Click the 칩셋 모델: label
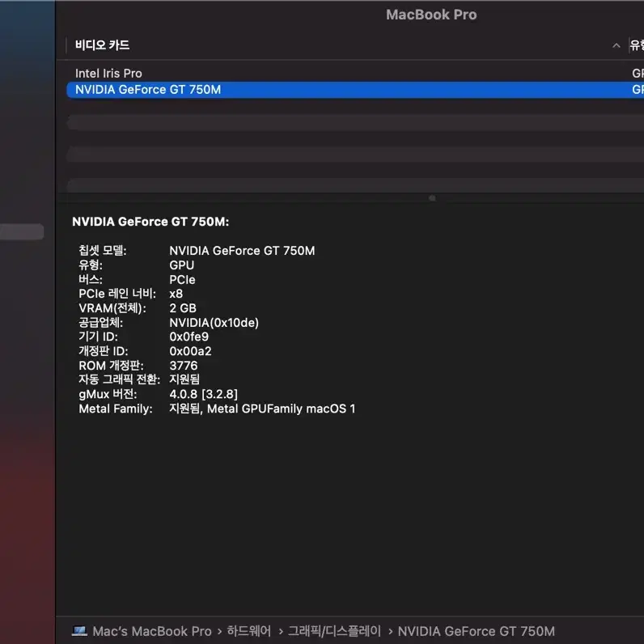The image size is (644, 644). (x=103, y=250)
